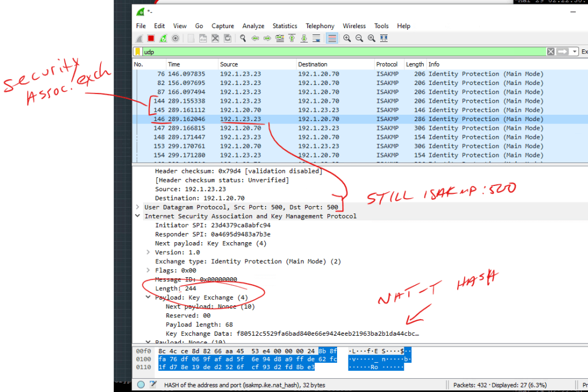Open the Analyze menu
The height and width of the screenshot is (392, 588).
(x=253, y=26)
